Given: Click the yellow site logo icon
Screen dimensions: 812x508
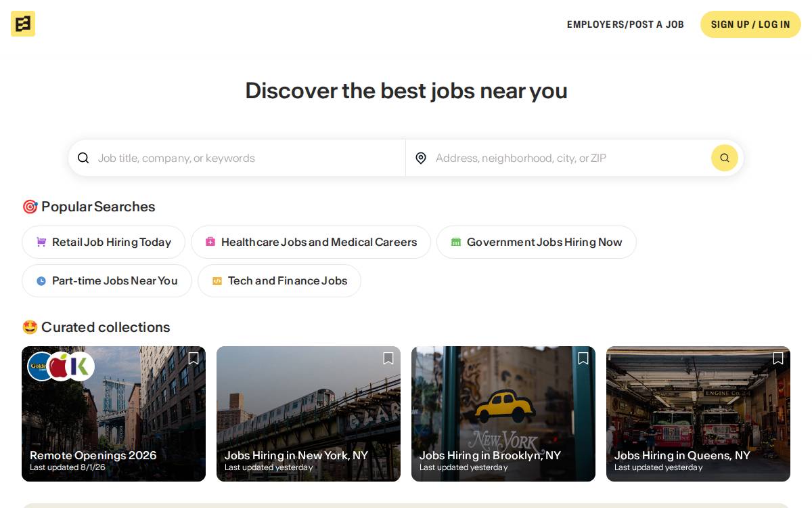Looking at the screenshot, I should (x=23, y=24).
